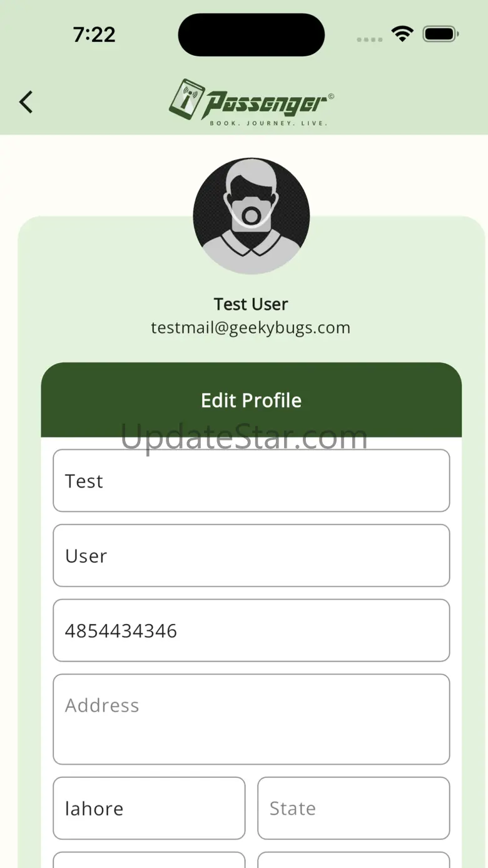The width and height of the screenshot is (488, 868).
Task: Tap the black Dynamic Island pill
Action: [251, 35]
